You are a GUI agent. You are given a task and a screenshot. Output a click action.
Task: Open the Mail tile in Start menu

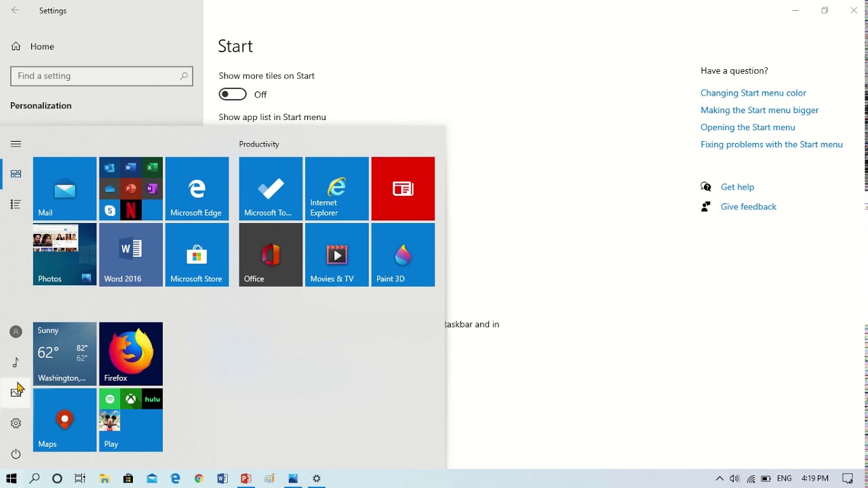click(x=64, y=188)
